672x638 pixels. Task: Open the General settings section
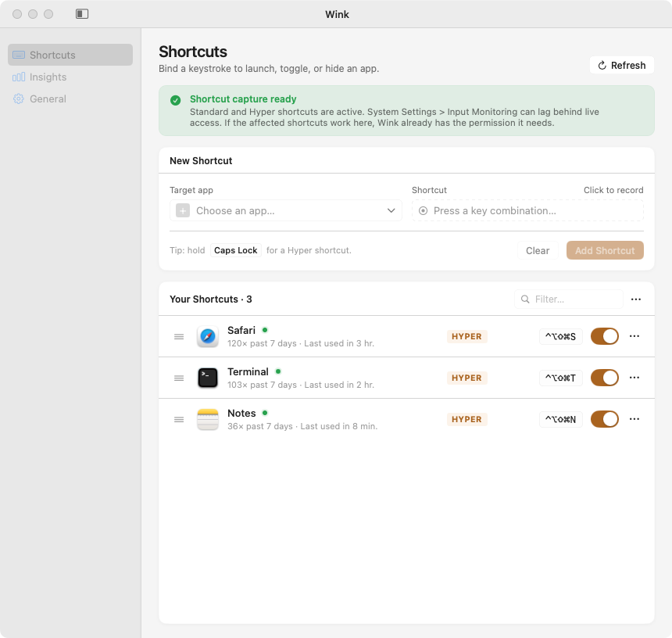tap(70, 99)
